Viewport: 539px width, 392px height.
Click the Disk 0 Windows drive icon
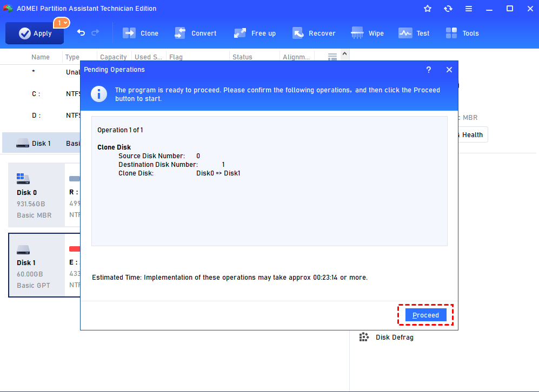23,179
